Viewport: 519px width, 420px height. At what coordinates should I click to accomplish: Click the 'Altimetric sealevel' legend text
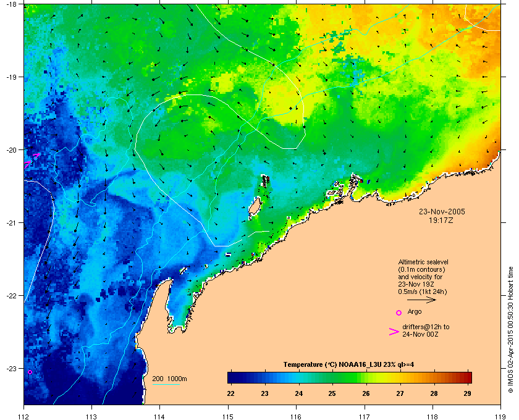pyautogui.click(x=423, y=262)
